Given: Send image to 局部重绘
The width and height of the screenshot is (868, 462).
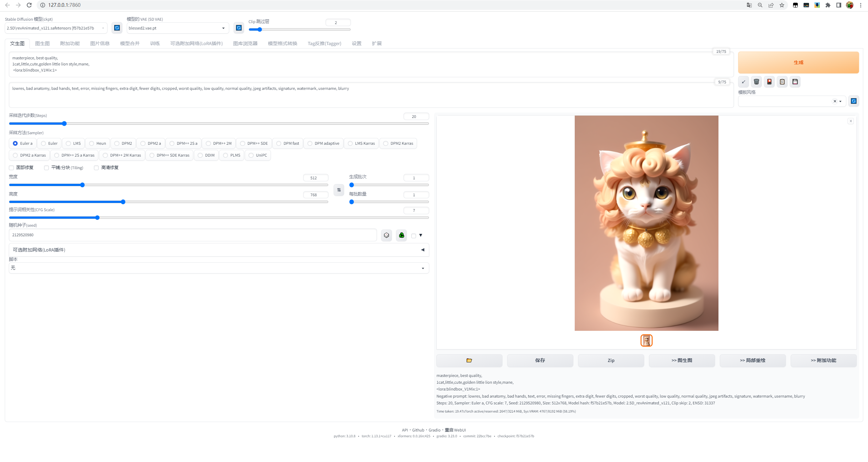Looking at the screenshot, I should tap(753, 360).
